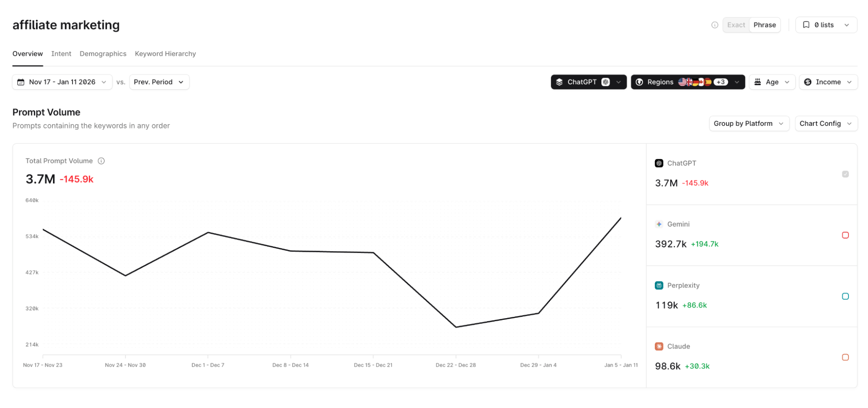Enable the Claude series checkbox

click(x=845, y=358)
